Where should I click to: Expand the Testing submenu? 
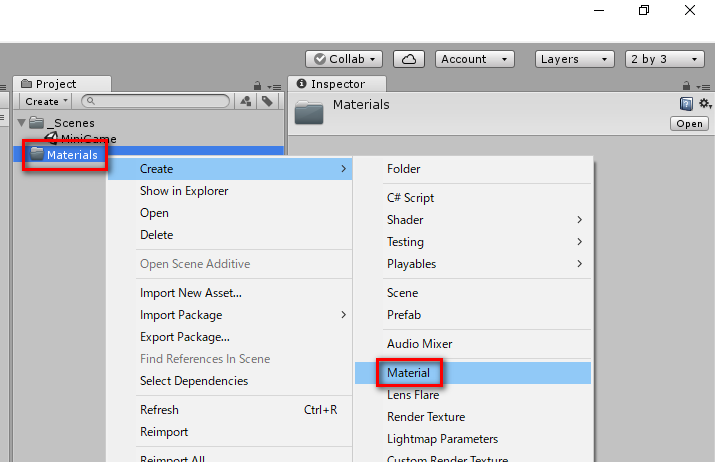tap(473, 242)
